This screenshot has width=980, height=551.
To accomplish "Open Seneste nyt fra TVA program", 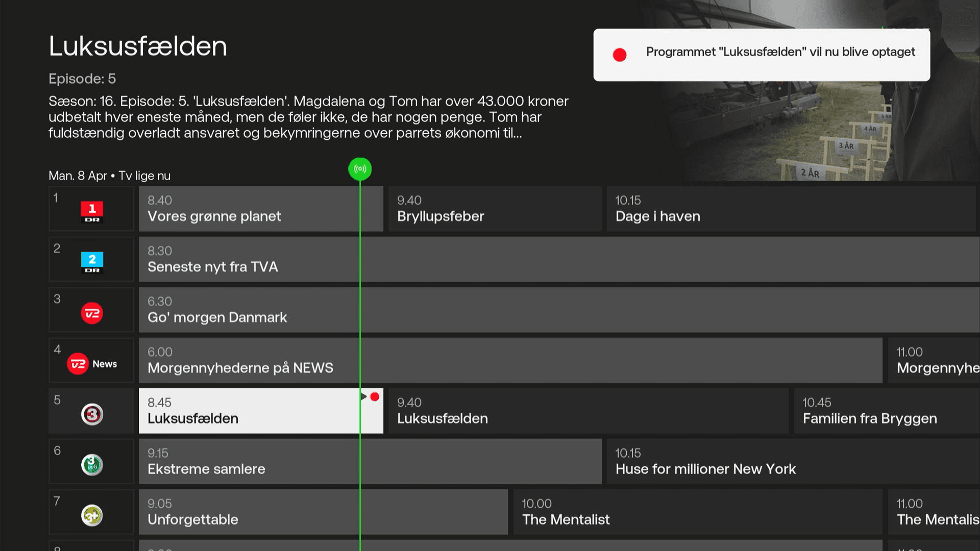I will [x=559, y=259].
